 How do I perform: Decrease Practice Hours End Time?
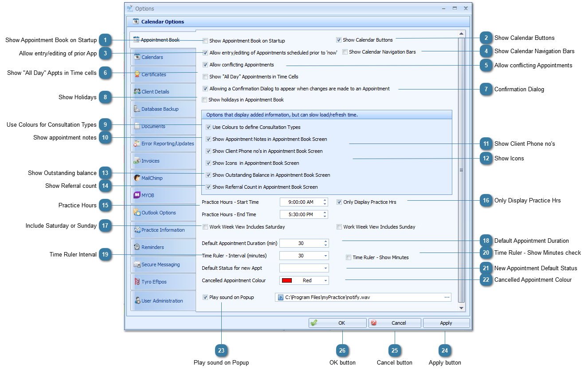tap(325, 217)
